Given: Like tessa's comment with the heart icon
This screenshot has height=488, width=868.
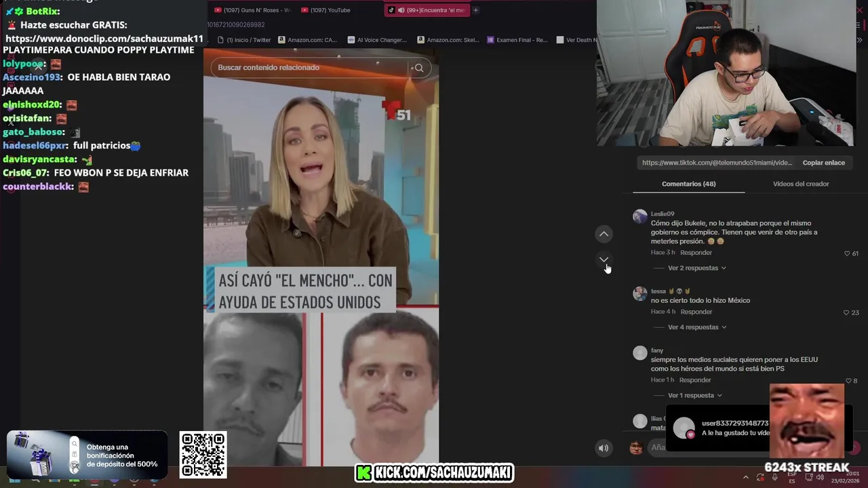Looking at the screenshot, I should click(846, 312).
